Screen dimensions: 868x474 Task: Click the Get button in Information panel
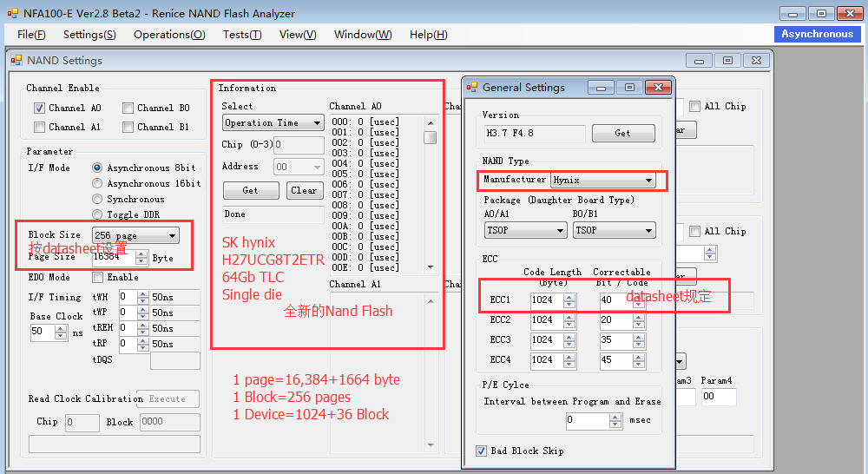[x=251, y=190]
